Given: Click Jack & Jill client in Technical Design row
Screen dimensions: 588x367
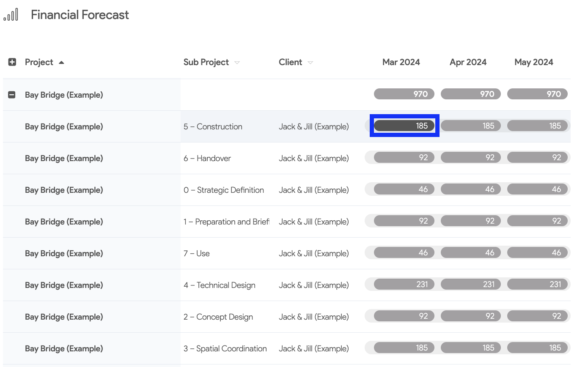Looking at the screenshot, I should 314,285.
